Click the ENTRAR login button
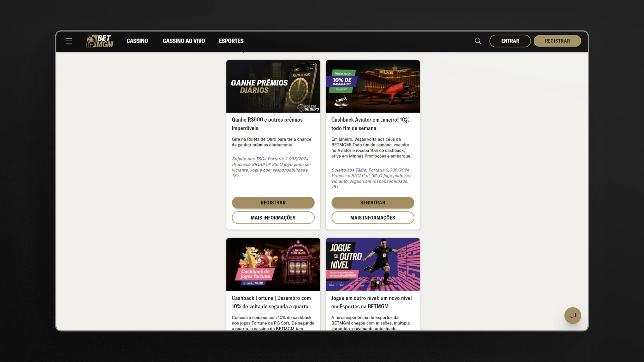The height and width of the screenshot is (362, 644). click(510, 41)
